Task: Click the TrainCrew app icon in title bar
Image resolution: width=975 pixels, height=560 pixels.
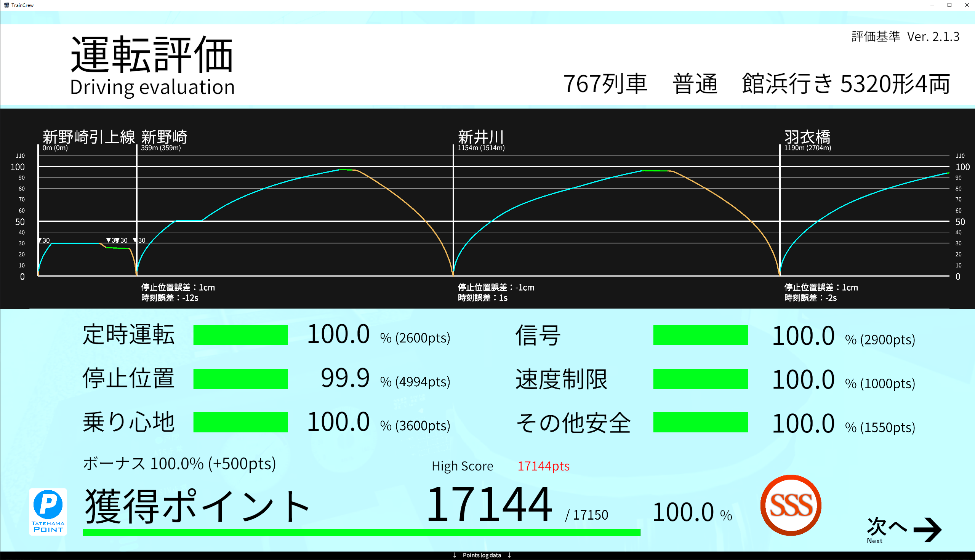Action: pos(6,5)
